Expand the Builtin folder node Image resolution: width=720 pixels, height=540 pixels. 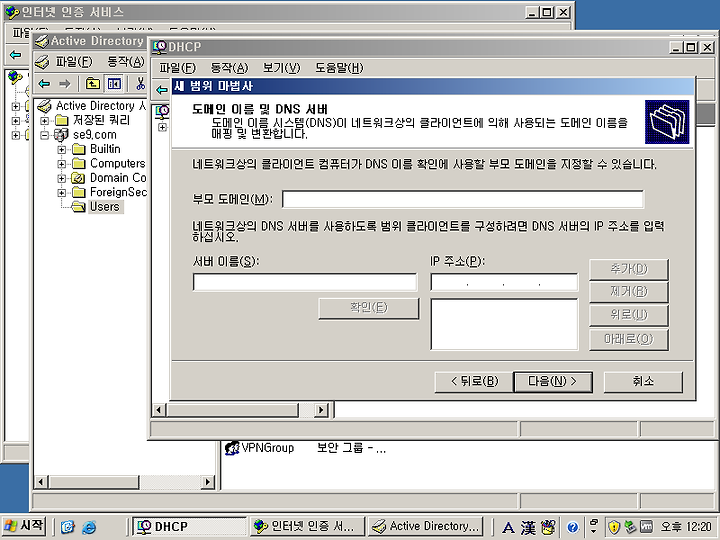(x=62, y=150)
